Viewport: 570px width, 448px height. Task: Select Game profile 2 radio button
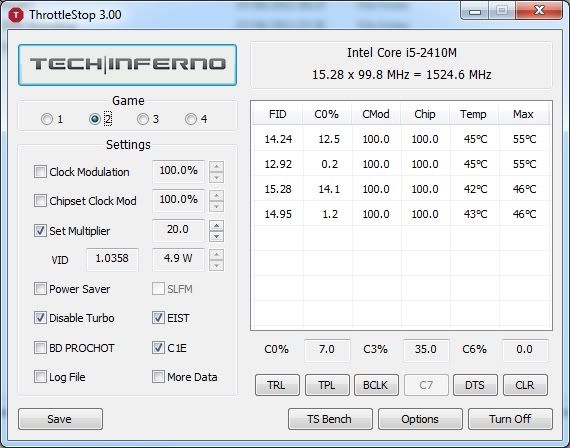click(x=95, y=119)
